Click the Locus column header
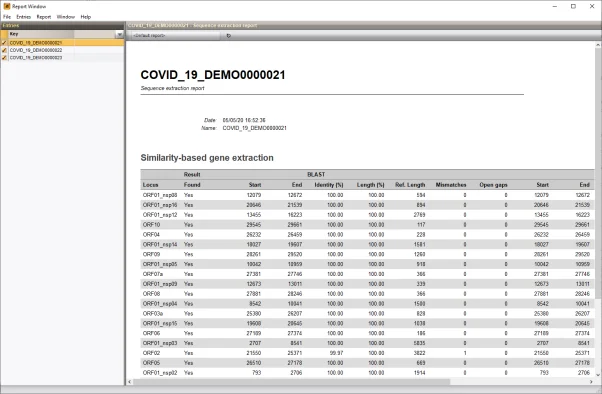The width and height of the screenshot is (602, 394). [x=150, y=185]
